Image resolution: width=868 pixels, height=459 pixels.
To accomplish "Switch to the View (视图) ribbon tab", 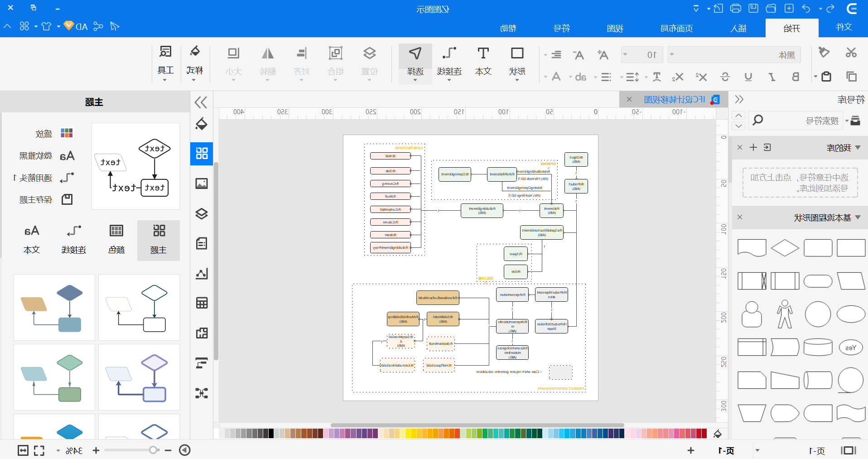I will pyautogui.click(x=615, y=28).
